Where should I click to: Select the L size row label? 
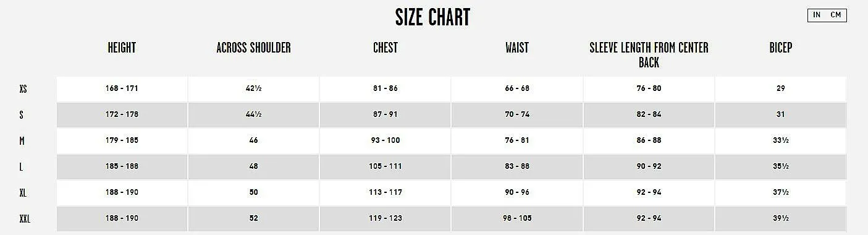point(21,167)
